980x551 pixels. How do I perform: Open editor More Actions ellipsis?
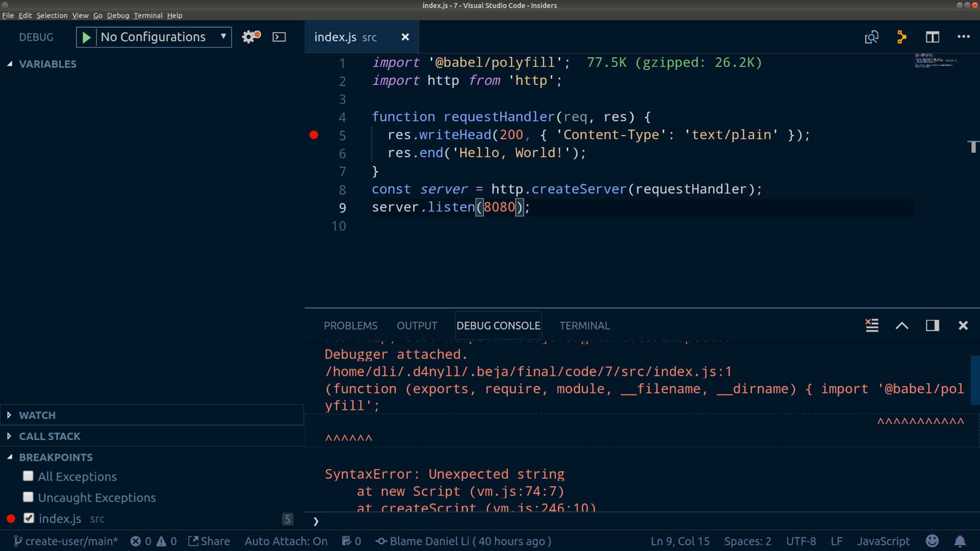(x=963, y=37)
